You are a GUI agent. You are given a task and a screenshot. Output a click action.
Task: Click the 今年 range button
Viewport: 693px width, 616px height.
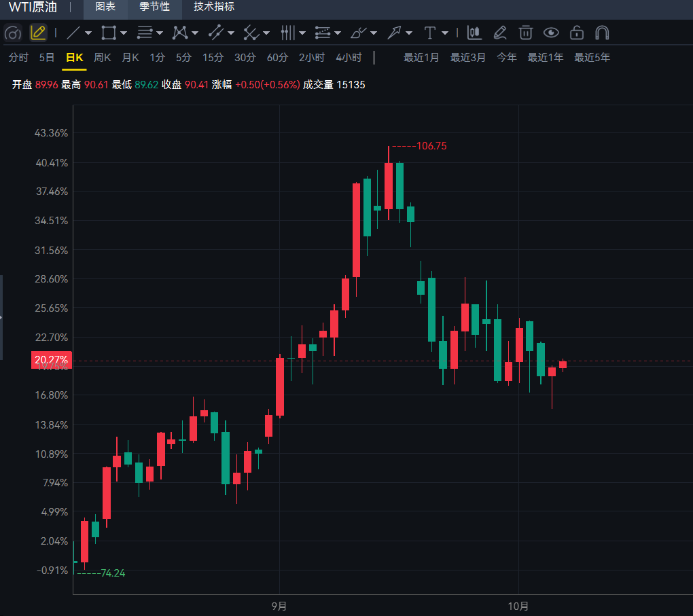507,58
